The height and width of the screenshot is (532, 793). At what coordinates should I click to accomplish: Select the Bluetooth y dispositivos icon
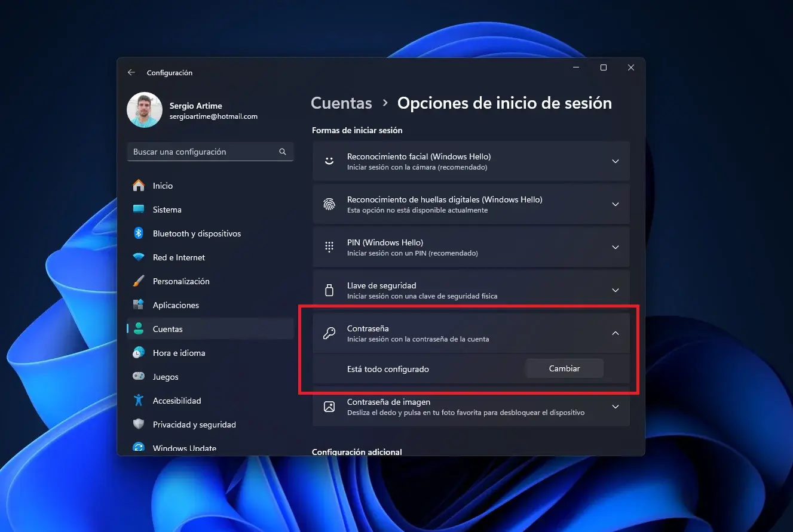click(139, 233)
